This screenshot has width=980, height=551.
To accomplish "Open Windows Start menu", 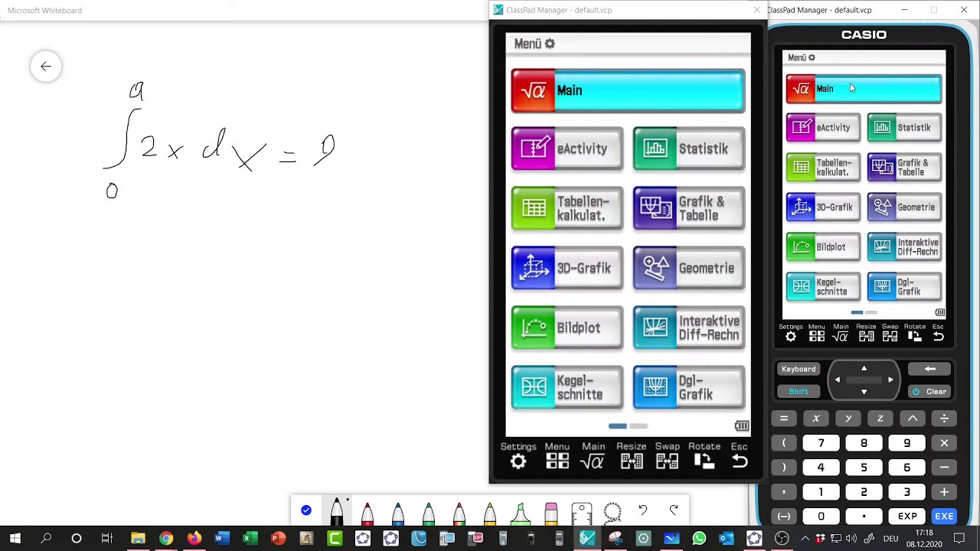I will point(15,539).
